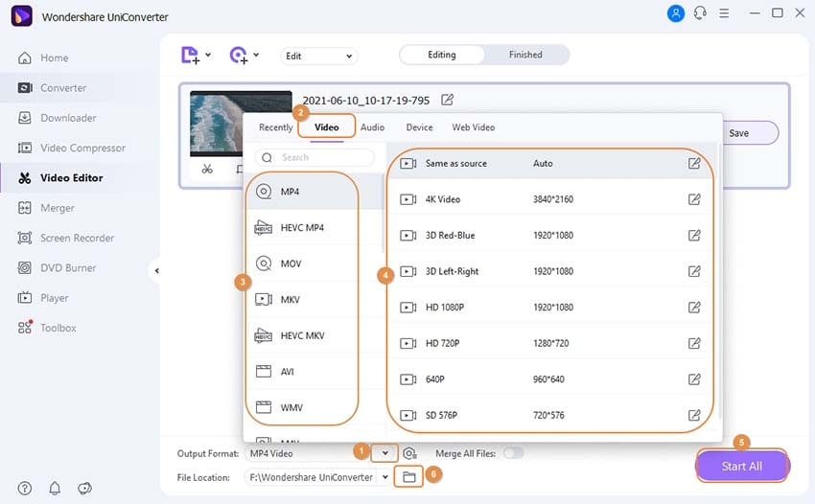Select HD 720P 1280*720 resolution
The width and height of the screenshot is (815, 504).
[550, 343]
